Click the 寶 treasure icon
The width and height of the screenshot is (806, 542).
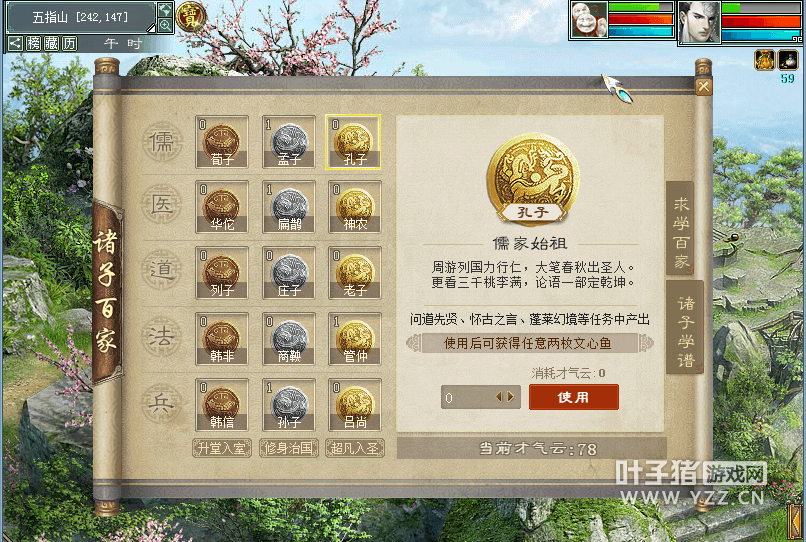[x=191, y=16]
